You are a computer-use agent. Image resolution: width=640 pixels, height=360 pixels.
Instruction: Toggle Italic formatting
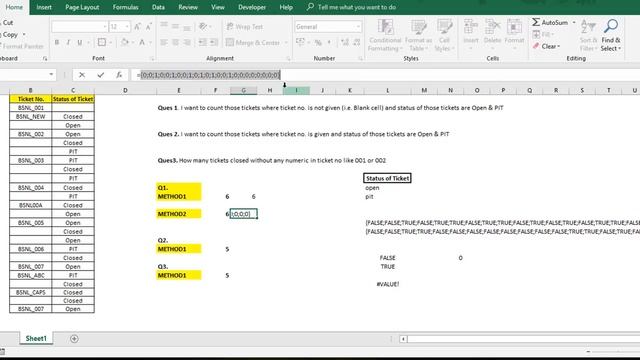[x=68, y=42]
